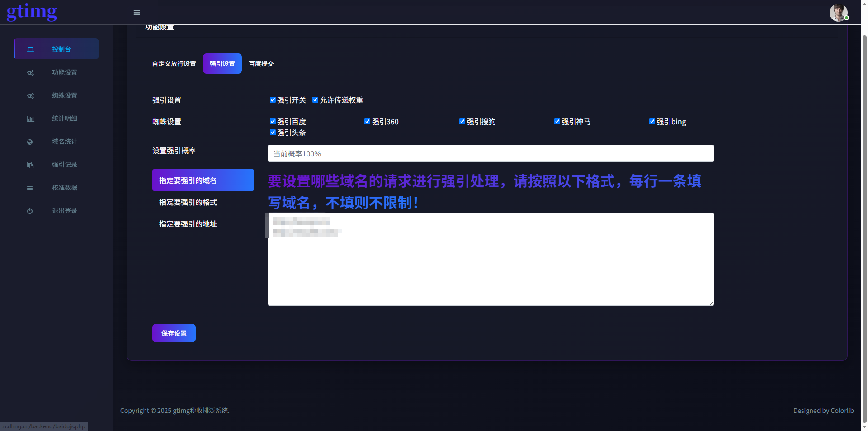Switch to the 强引设置 tab
The height and width of the screenshot is (431, 868).
[222, 64]
